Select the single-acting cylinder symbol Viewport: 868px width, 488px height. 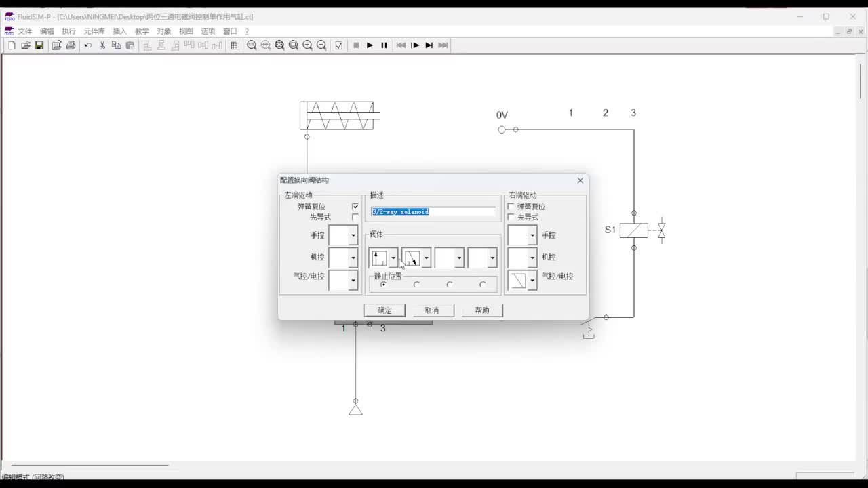coord(339,115)
